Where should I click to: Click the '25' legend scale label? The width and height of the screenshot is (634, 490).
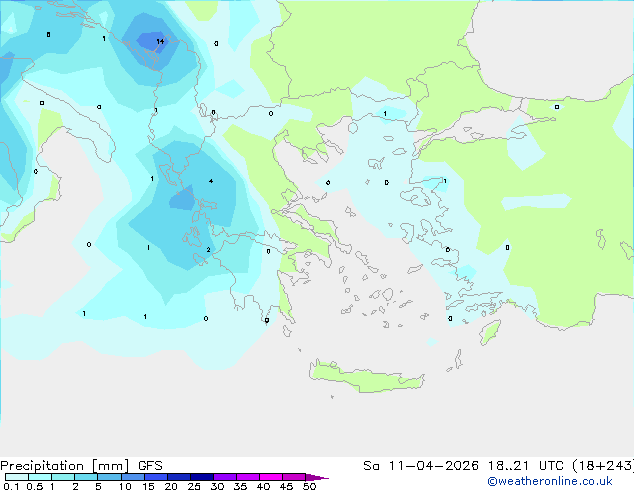point(194,486)
